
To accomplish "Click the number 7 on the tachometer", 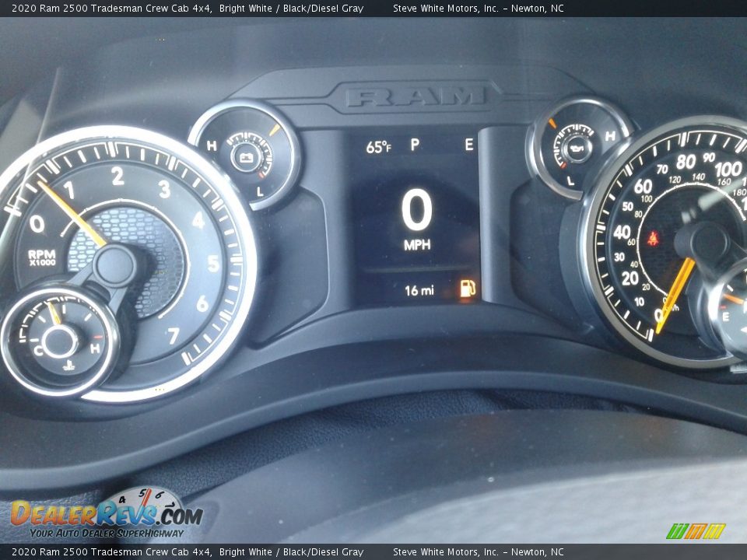I will pos(173,335).
